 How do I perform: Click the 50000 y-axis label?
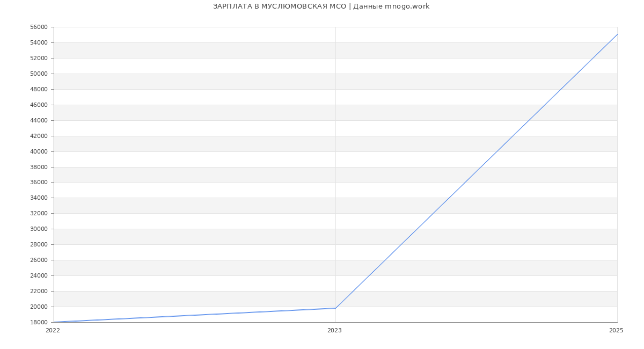coord(39,74)
